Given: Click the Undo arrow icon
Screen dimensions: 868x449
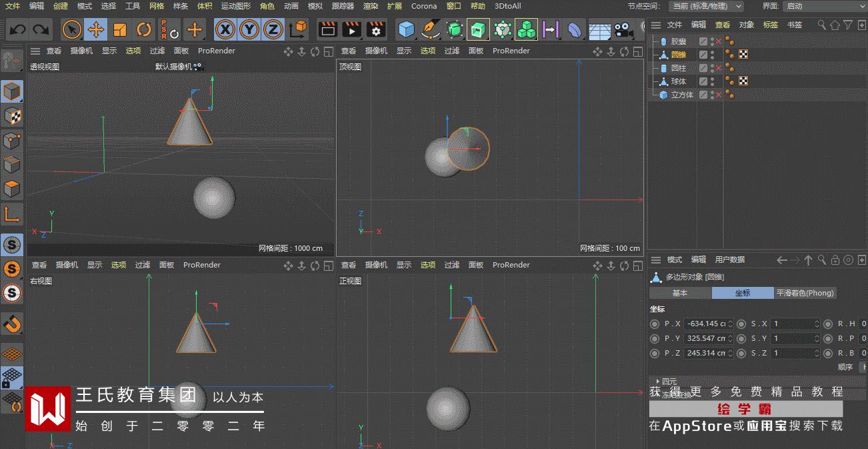Looking at the screenshot, I should (x=17, y=29).
